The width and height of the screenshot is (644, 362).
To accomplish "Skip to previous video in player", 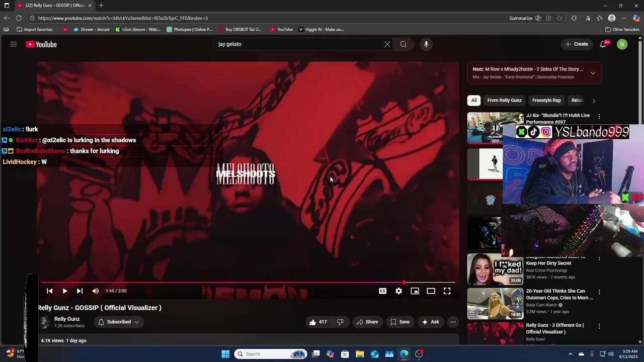I will [x=49, y=291].
